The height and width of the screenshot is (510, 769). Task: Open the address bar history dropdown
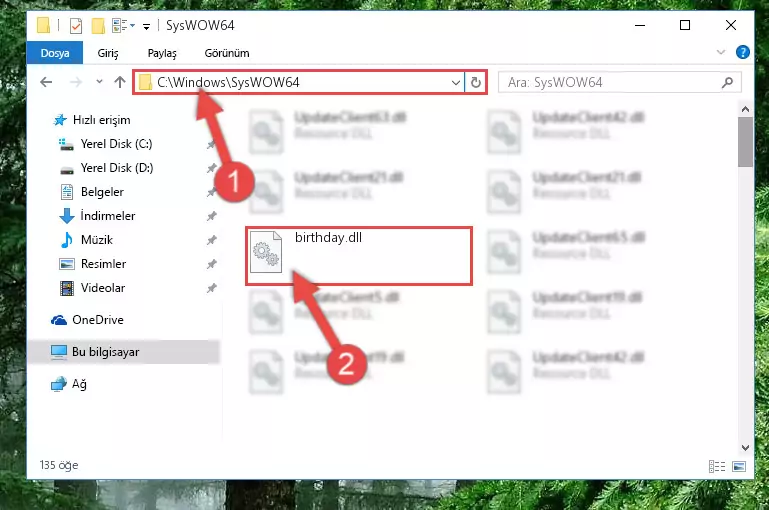click(456, 82)
